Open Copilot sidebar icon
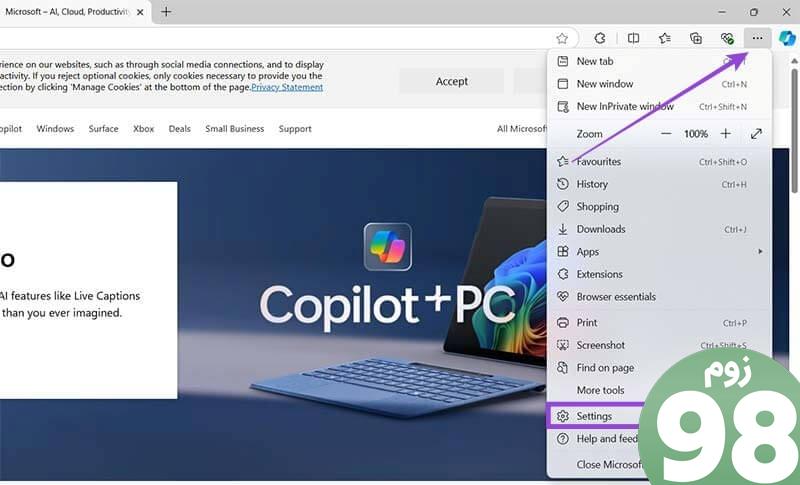Screen dimensions: 800x485 coord(787,38)
